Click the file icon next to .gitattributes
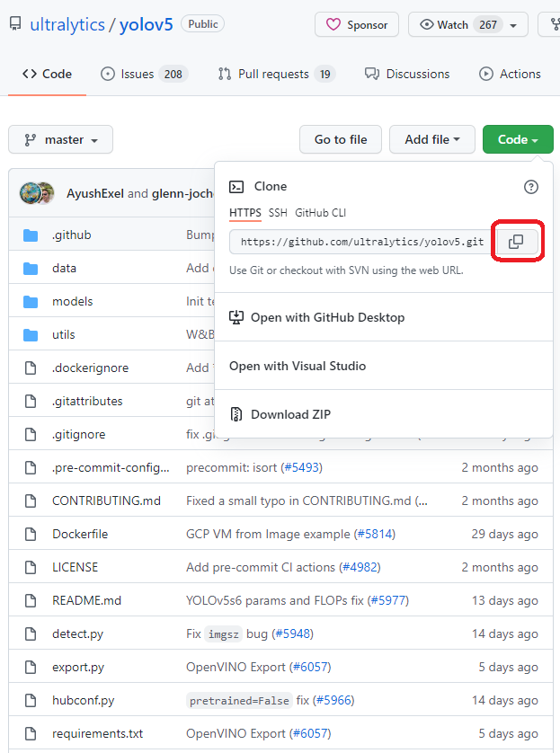 [31, 401]
